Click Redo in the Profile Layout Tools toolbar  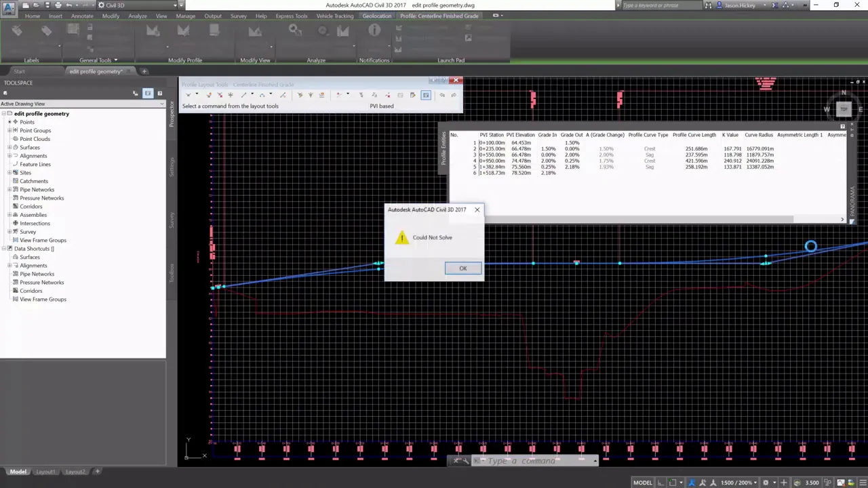coord(454,95)
